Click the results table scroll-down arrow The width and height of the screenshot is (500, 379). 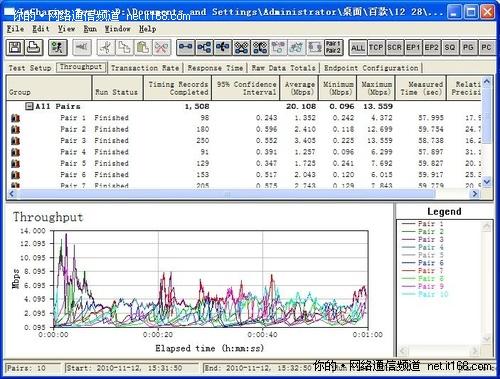point(487,181)
